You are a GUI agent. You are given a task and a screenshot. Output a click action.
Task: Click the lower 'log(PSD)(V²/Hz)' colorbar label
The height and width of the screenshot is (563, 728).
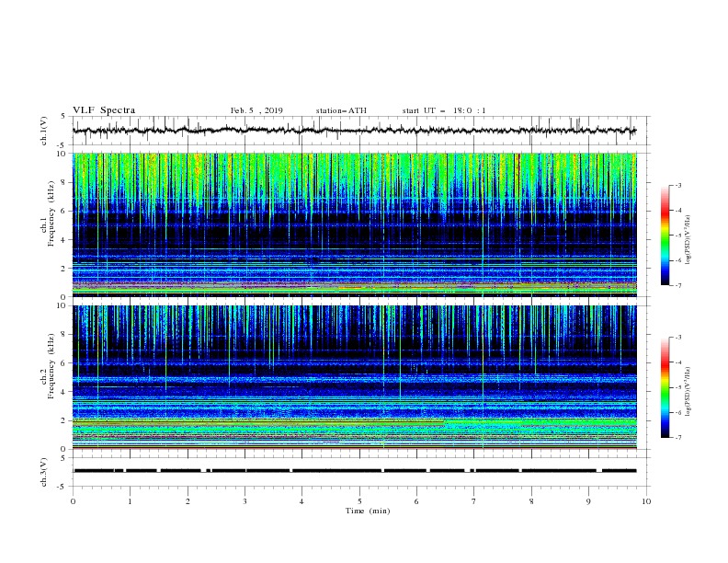(x=688, y=391)
